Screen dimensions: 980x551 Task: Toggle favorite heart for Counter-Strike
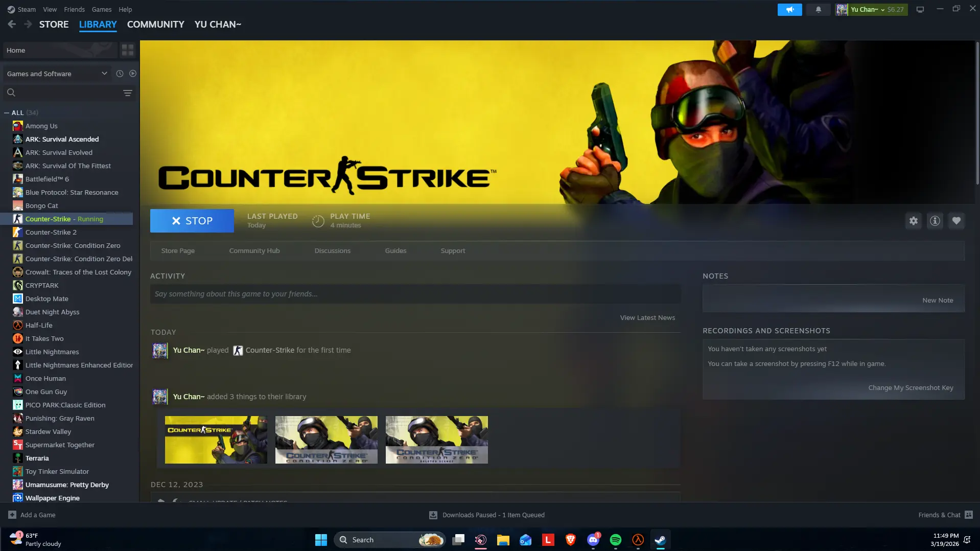click(x=956, y=221)
